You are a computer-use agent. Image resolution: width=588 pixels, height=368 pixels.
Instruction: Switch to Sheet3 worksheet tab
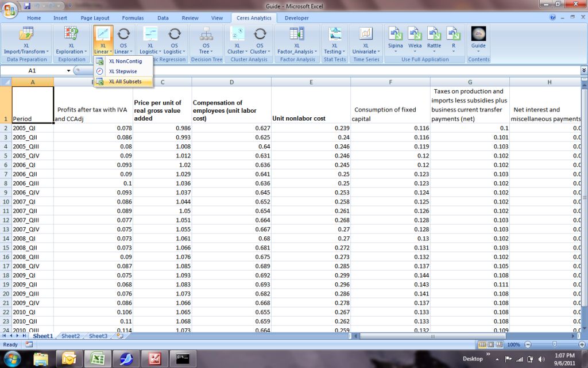click(98, 336)
